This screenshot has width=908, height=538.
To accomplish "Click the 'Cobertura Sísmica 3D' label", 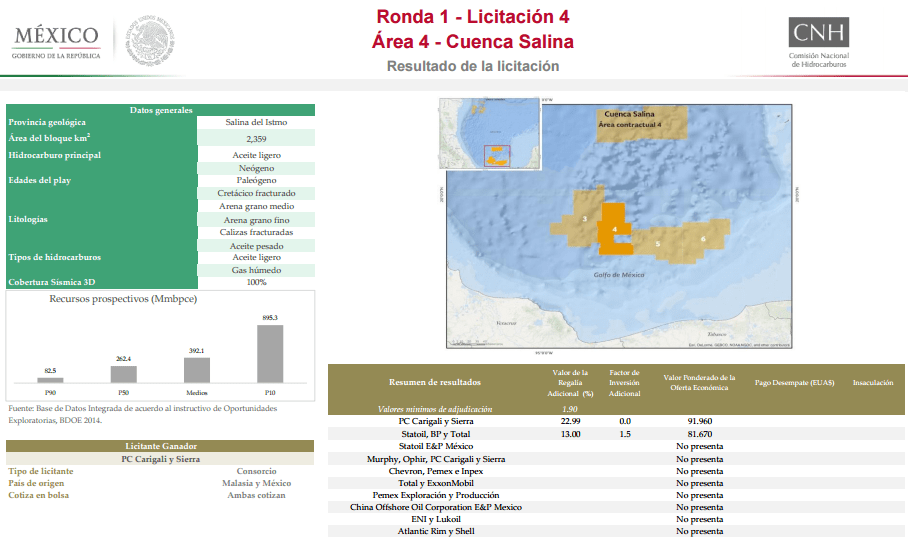I will tap(52, 282).
